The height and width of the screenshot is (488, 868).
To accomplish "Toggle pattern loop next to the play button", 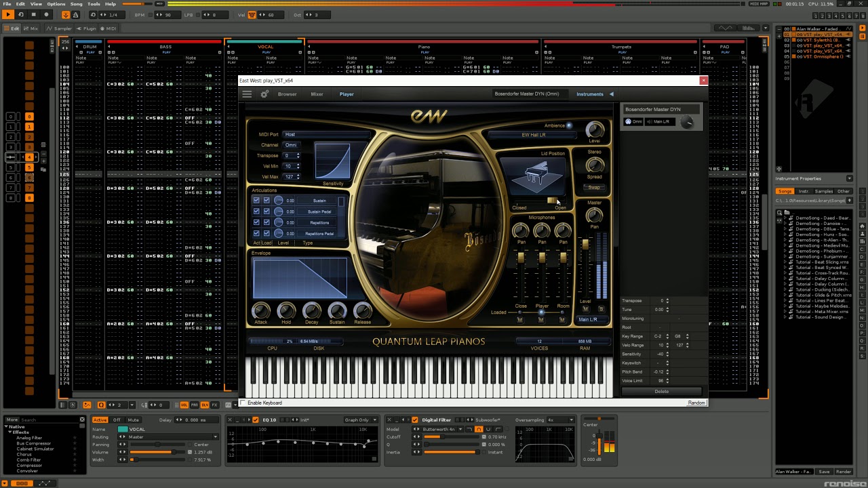I will click(x=21, y=14).
